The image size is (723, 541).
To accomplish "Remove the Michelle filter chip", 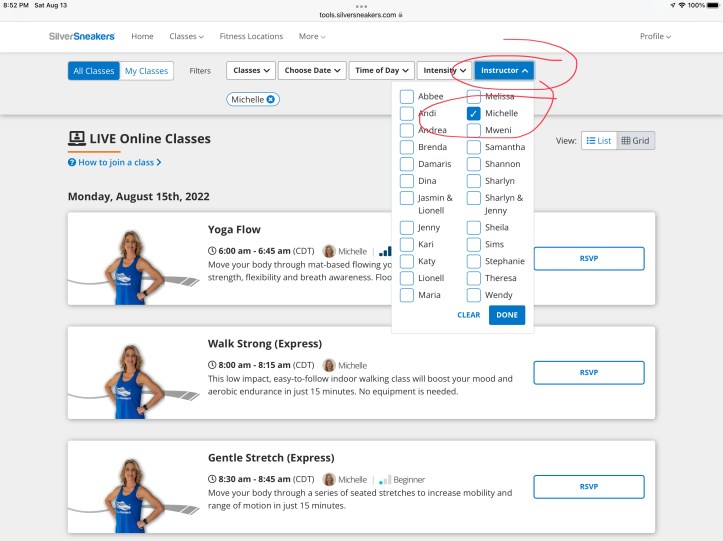I will 271,99.
